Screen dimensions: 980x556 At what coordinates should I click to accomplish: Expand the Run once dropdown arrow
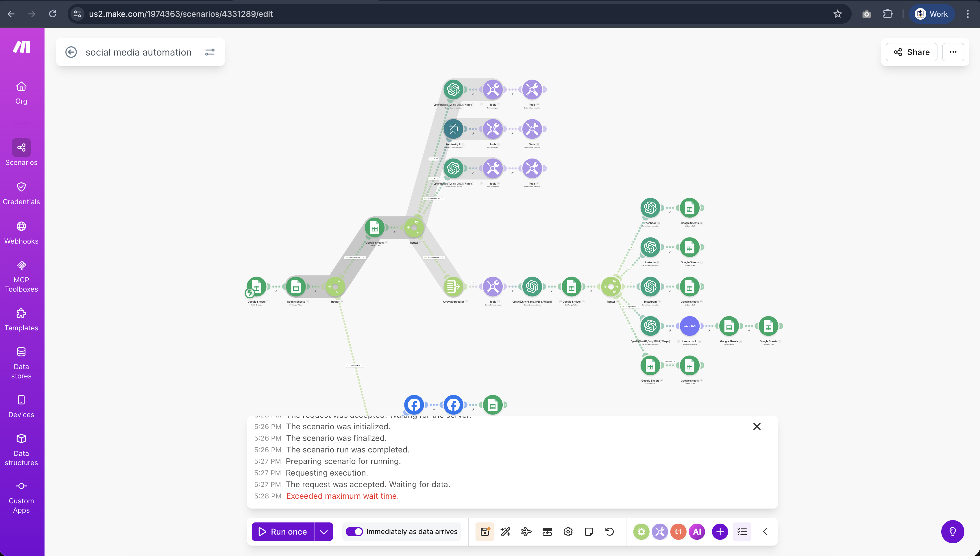[323, 532]
